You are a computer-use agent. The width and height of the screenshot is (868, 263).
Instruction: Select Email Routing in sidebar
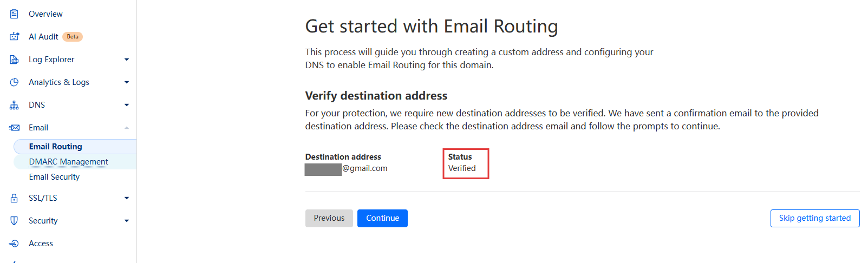56,147
